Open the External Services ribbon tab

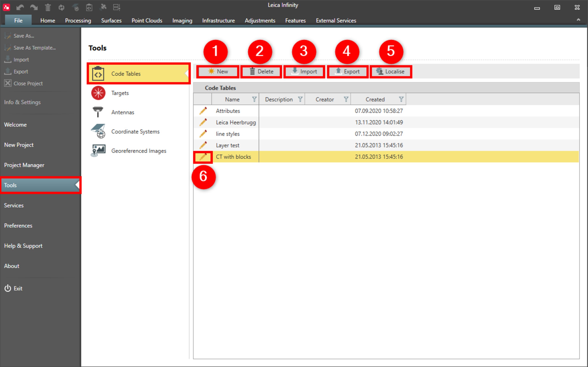336,20
